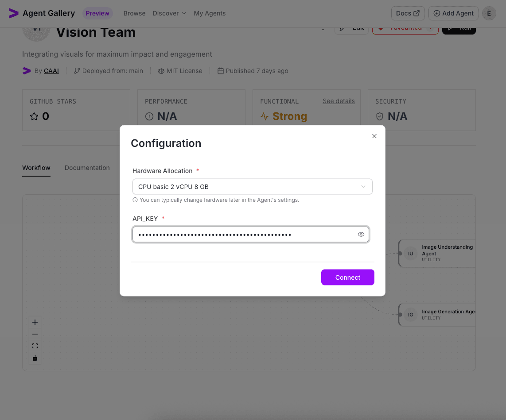Select the Image Generation Agent node
The height and width of the screenshot is (420, 506).
pos(439,315)
